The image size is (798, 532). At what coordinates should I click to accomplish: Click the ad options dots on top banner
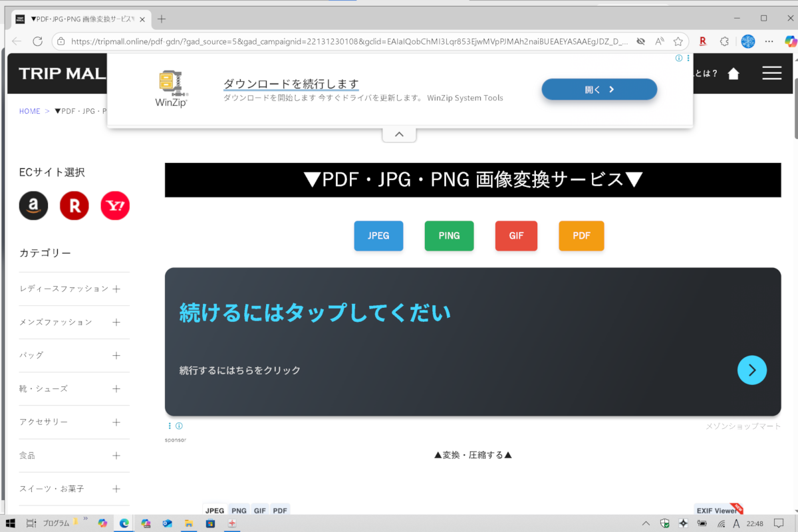point(688,59)
